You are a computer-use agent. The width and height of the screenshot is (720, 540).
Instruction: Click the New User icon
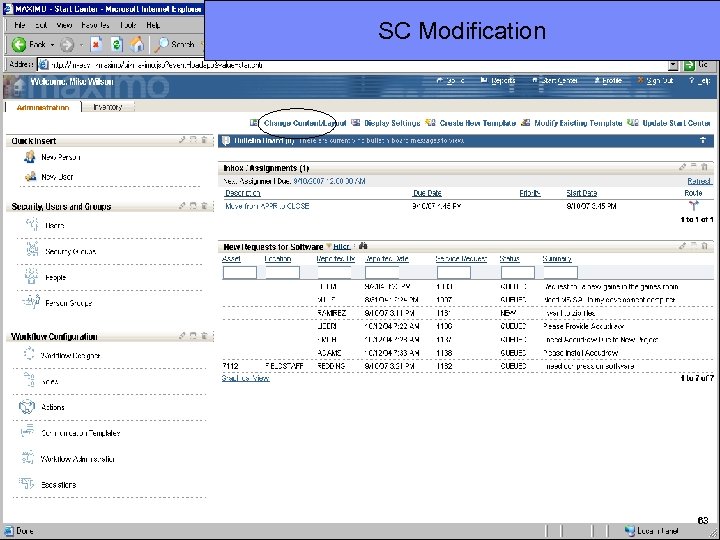(x=30, y=176)
